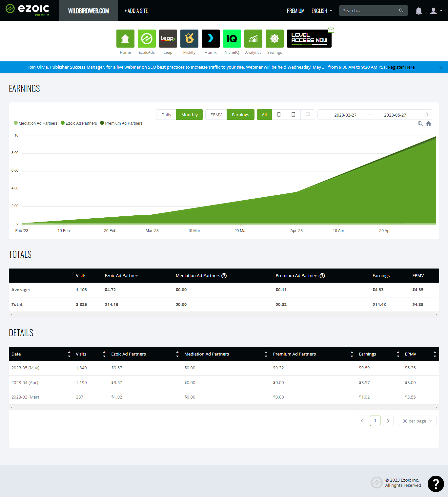Filter chart by desktop monitor icon
448x497 pixels.
(308, 115)
